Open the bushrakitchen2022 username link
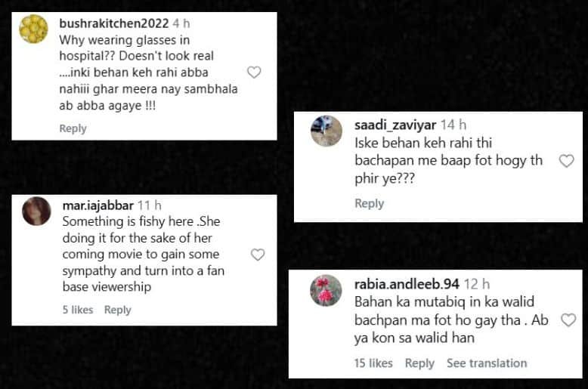 click(113, 23)
